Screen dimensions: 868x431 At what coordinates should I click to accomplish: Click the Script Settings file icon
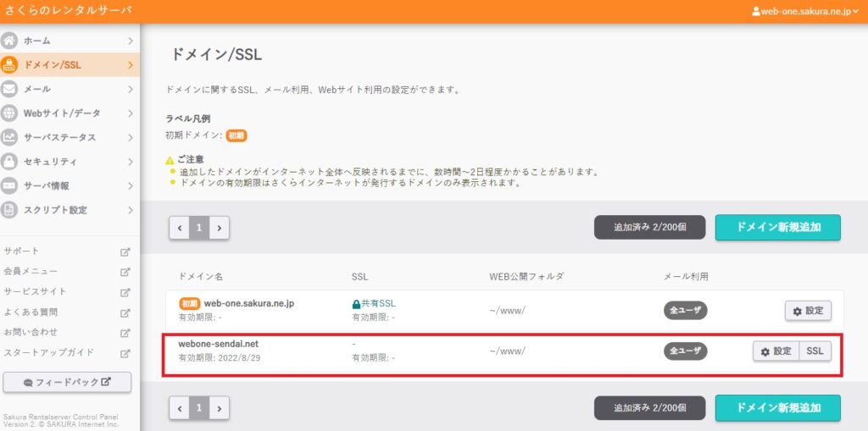coord(8,210)
